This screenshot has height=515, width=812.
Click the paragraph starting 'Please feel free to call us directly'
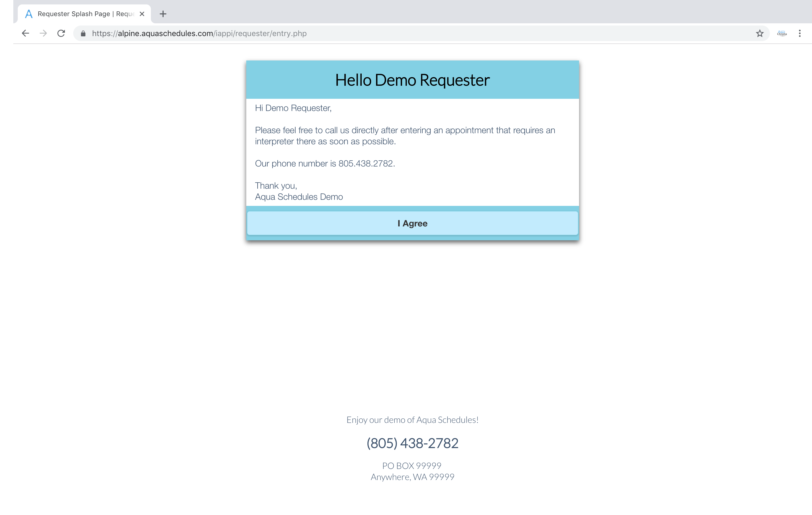click(x=405, y=136)
